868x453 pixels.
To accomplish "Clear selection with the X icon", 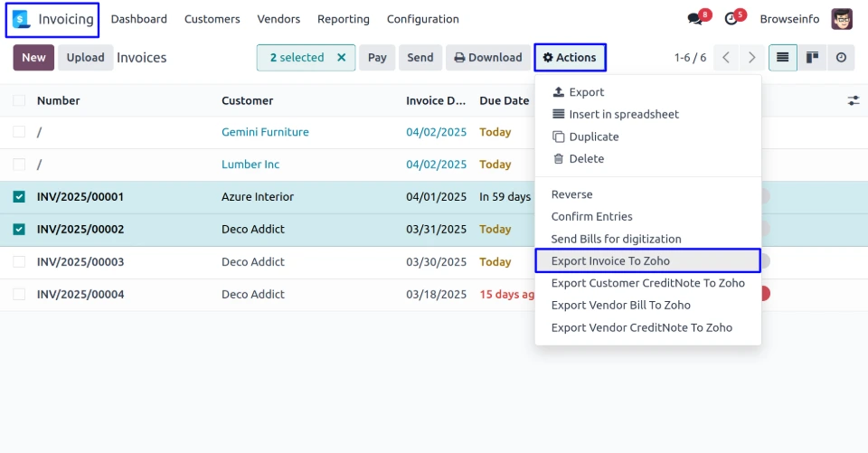I will (x=341, y=58).
